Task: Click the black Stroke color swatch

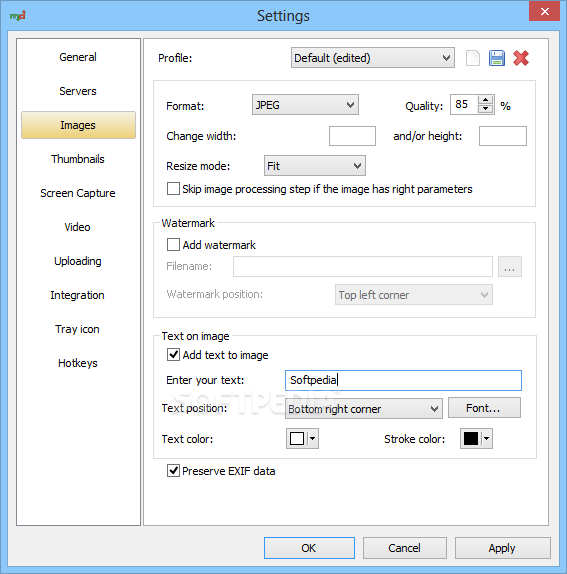Action: pos(471,438)
